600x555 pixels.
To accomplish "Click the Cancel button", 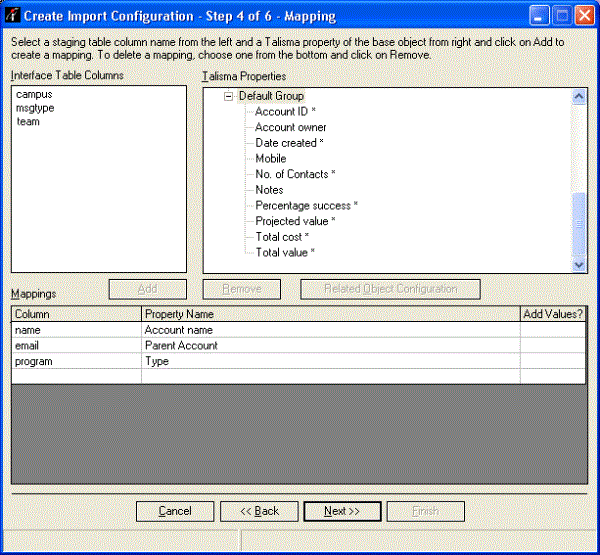I will [x=175, y=511].
